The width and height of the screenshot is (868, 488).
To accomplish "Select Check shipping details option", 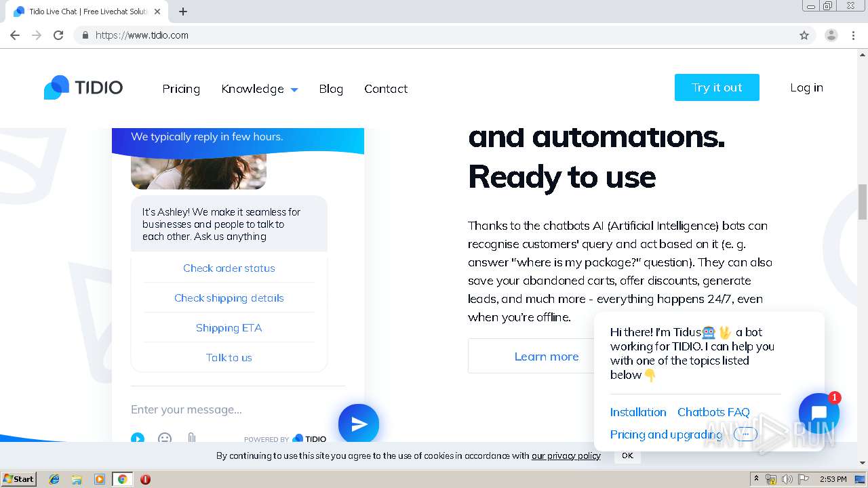I will pos(229,298).
